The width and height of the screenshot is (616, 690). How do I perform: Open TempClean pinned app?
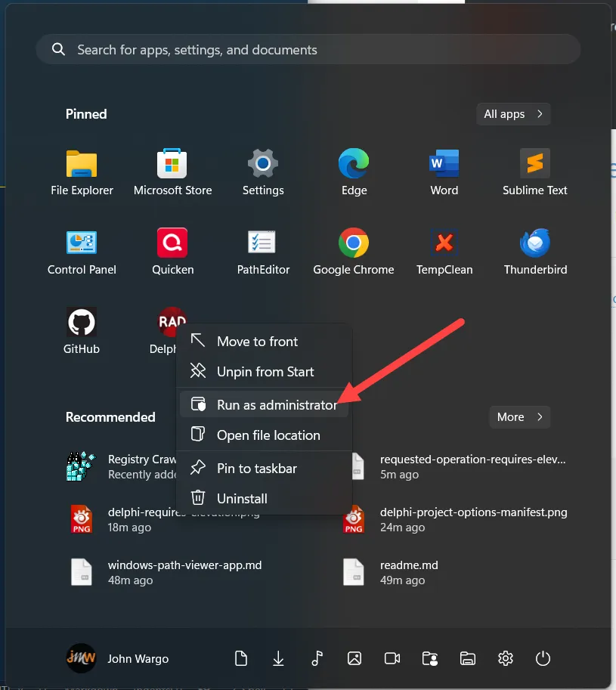444,252
